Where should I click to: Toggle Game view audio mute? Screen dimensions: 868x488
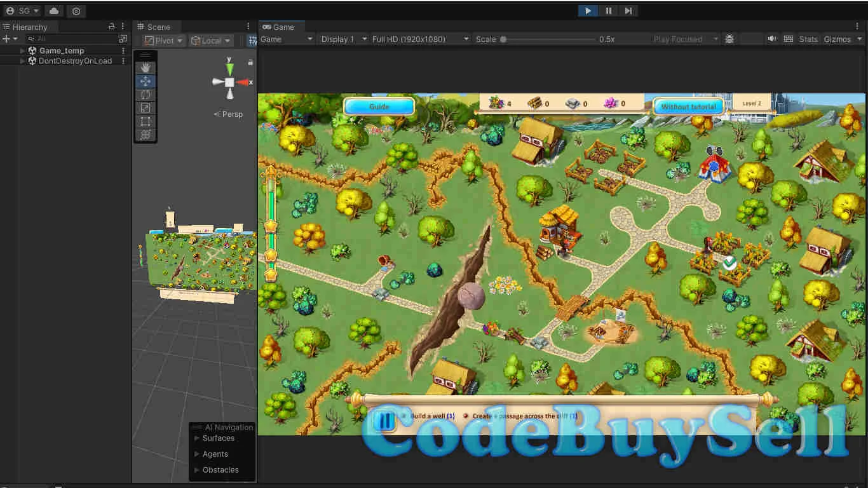[x=771, y=39]
